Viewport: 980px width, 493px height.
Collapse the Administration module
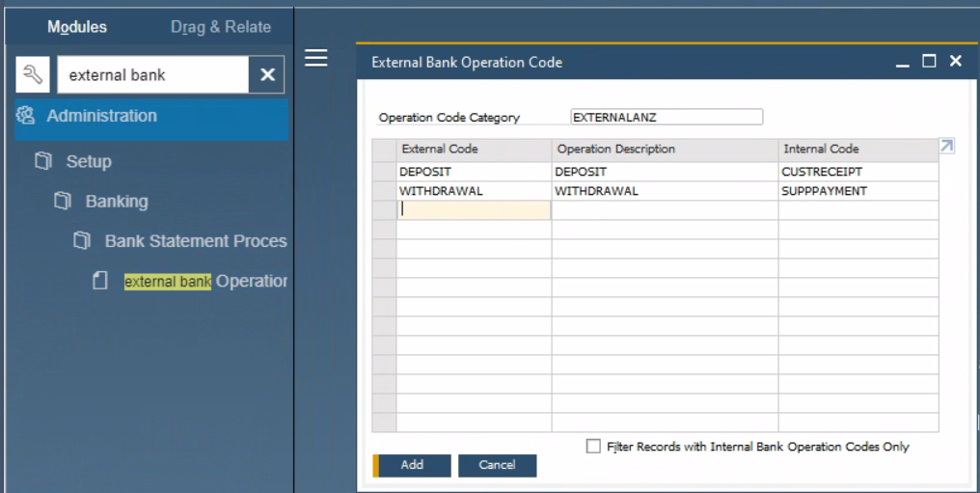point(102,116)
